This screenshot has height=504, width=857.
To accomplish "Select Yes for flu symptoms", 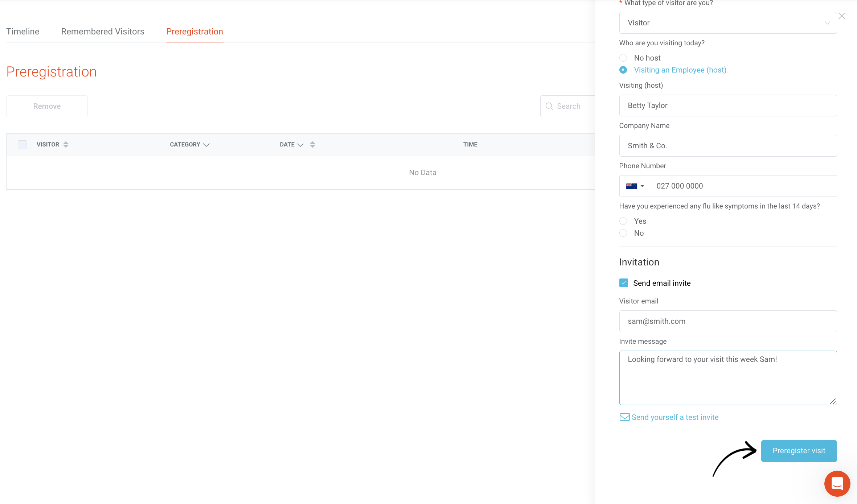I will (x=623, y=221).
